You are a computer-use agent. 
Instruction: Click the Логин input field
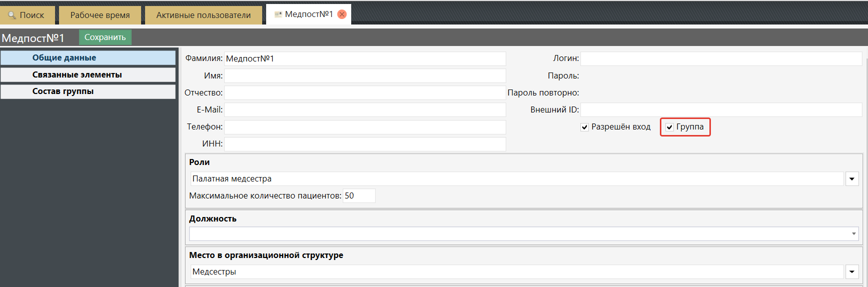(720, 58)
